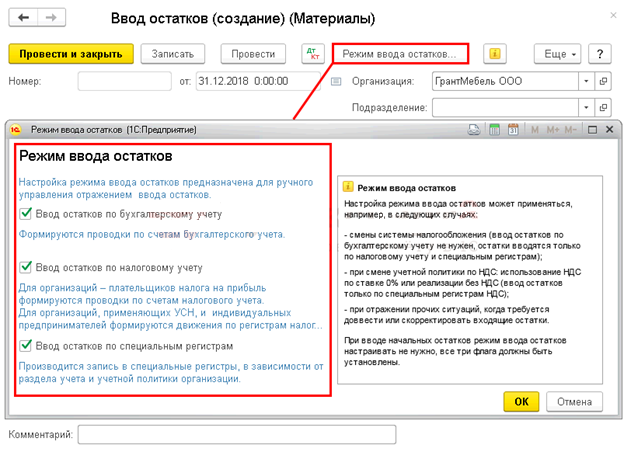Viewport: 624px width, 452px height.
Task: Open the Еще dropdown menu
Action: (557, 54)
